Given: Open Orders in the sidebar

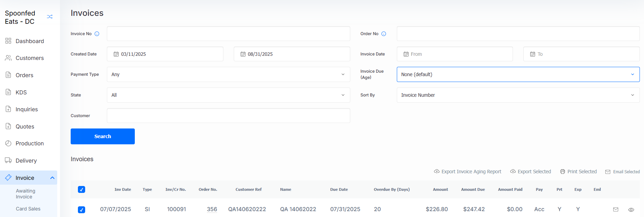Looking at the screenshot, I should coord(24,75).
